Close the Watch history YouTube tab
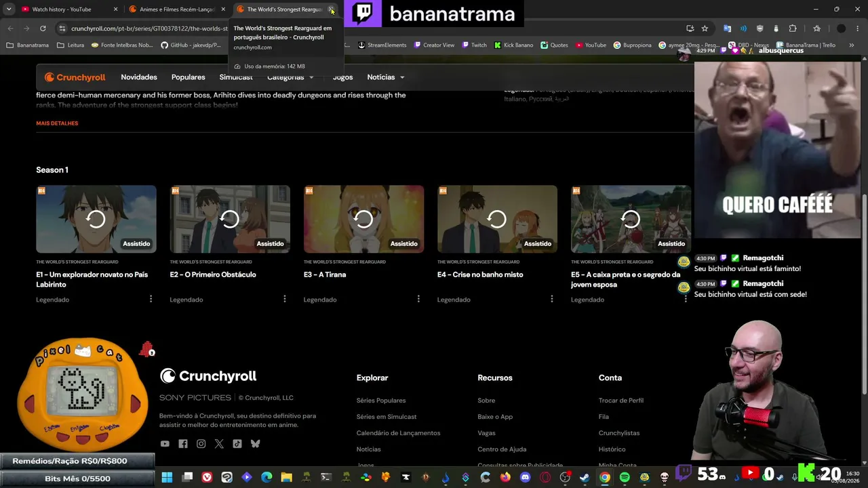The image size is (868, 488). click(x=115, y=9)
